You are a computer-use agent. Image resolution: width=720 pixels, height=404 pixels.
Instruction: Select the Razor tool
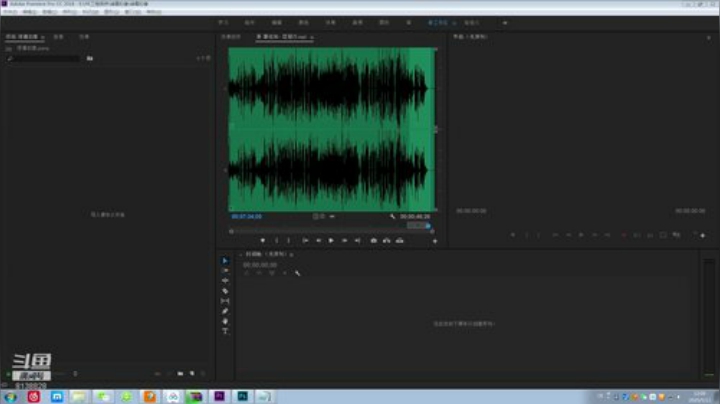point(225,291)
